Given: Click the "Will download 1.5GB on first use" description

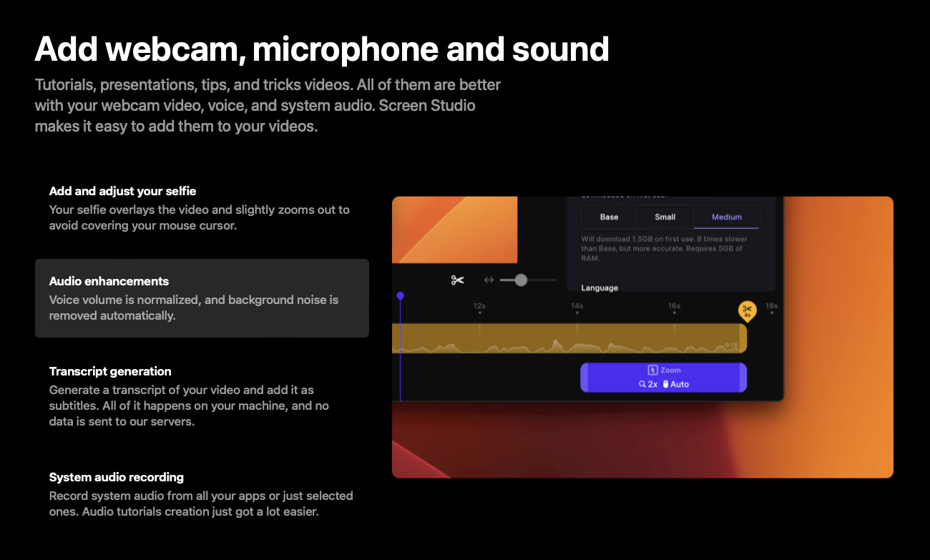Looking at the screenshot, I should (x=665, y=248).
